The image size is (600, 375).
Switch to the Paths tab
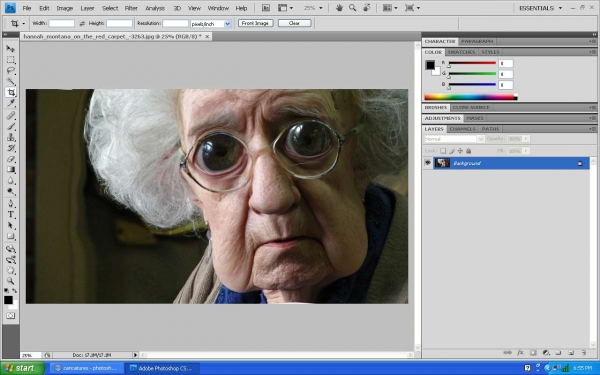tap(490, 129)
